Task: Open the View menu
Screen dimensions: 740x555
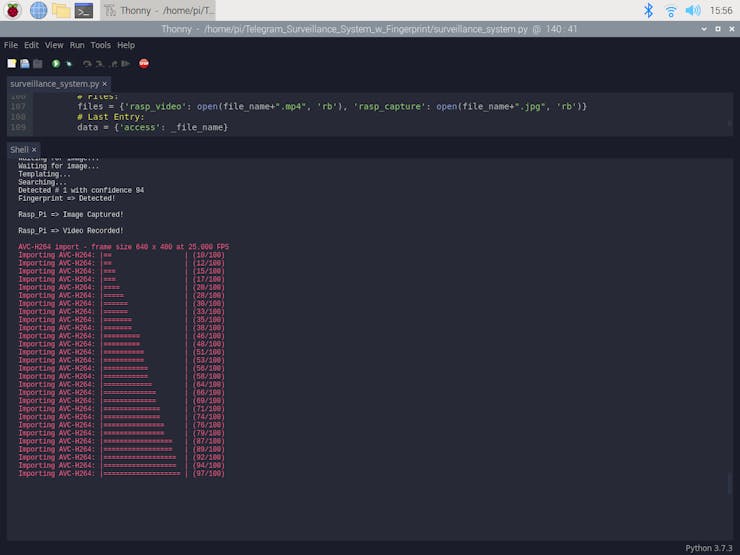Action: [54, 45]
